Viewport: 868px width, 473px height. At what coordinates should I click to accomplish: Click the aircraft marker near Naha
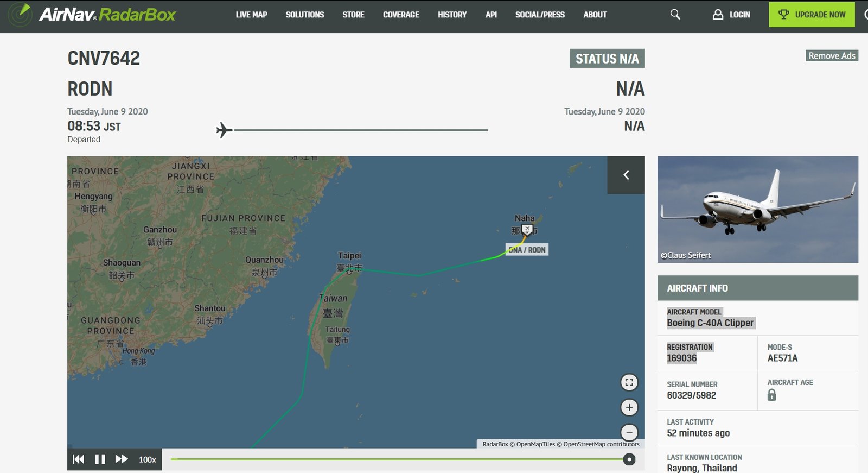tap(527, 230)
